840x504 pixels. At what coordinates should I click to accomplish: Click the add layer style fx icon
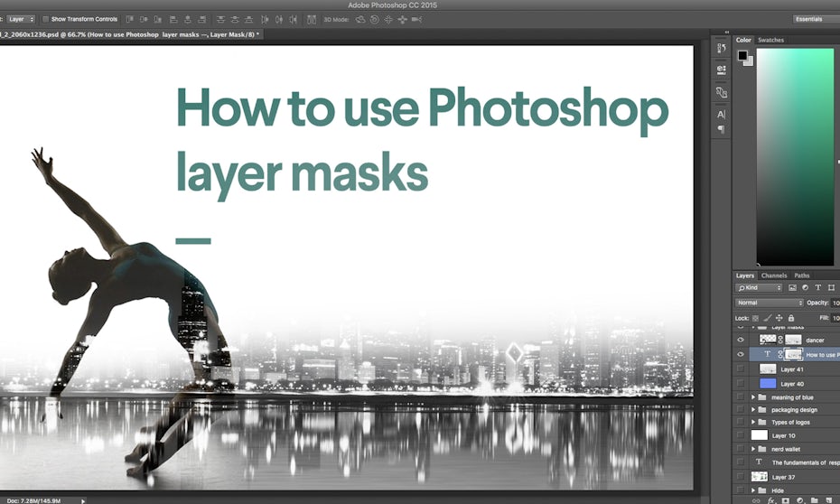[x=771, y=499]
